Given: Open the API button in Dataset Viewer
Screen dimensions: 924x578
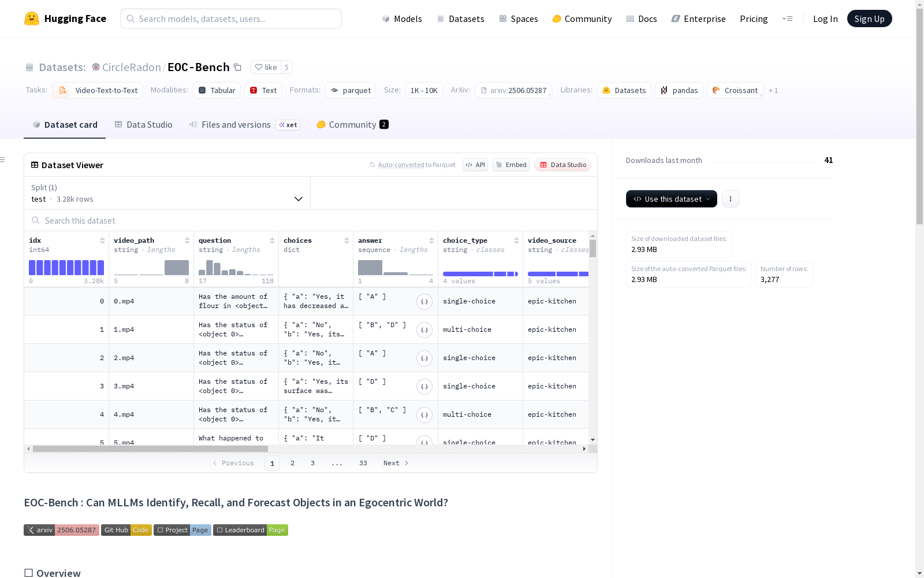Looking at the screenshot, I should coord(475,165).
